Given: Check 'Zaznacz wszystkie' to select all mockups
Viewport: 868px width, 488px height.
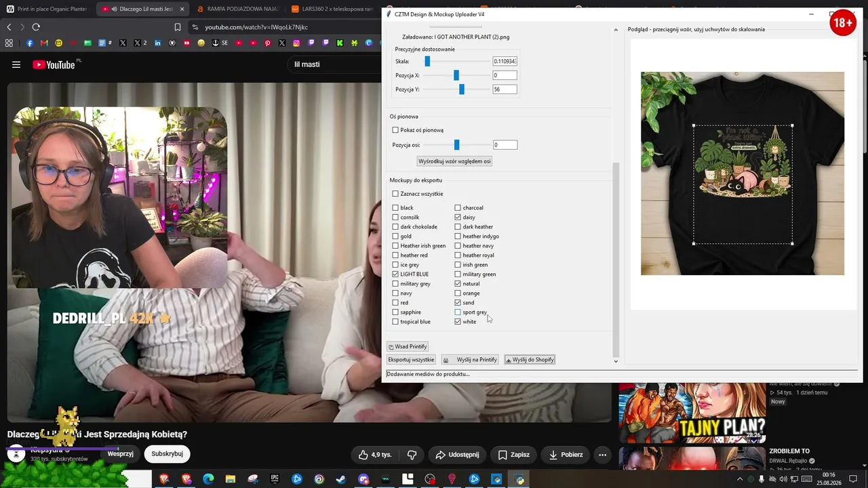Looking at the screenshot, I should (x=395, y=194).
